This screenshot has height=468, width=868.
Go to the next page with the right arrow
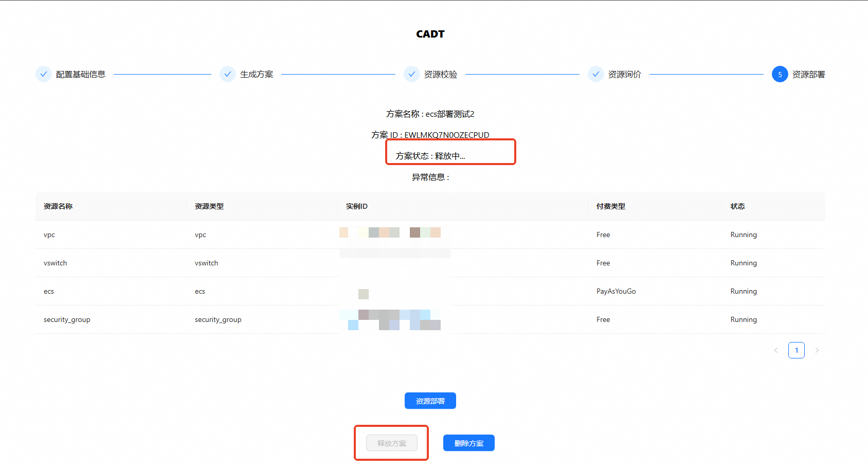817,350
